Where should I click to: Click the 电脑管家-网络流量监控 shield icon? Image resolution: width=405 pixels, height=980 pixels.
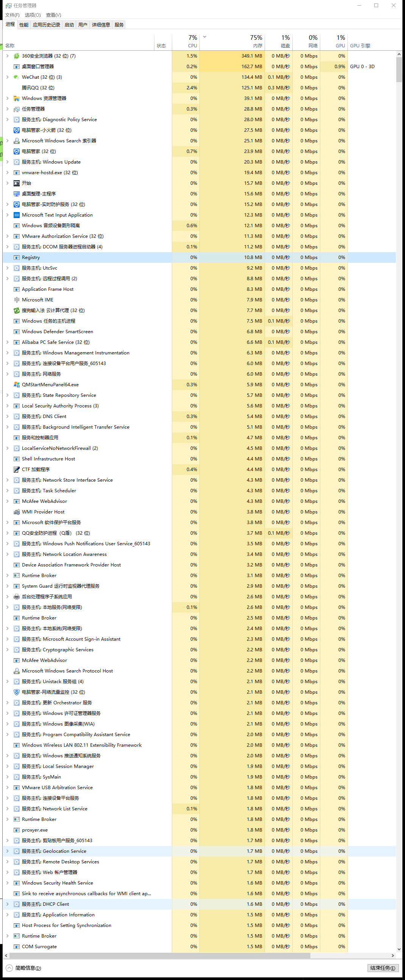click(x=16, y=692)
